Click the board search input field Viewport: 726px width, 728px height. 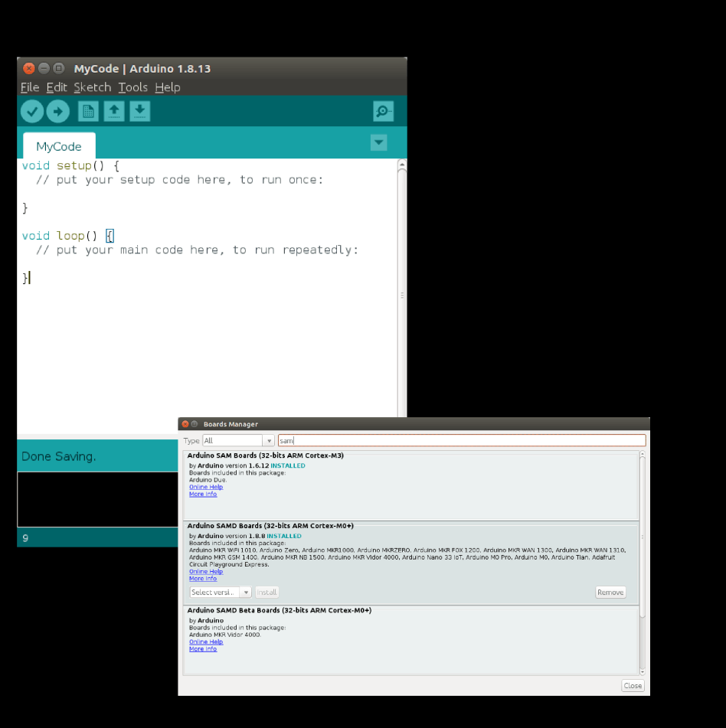click(x=461, y=441)
